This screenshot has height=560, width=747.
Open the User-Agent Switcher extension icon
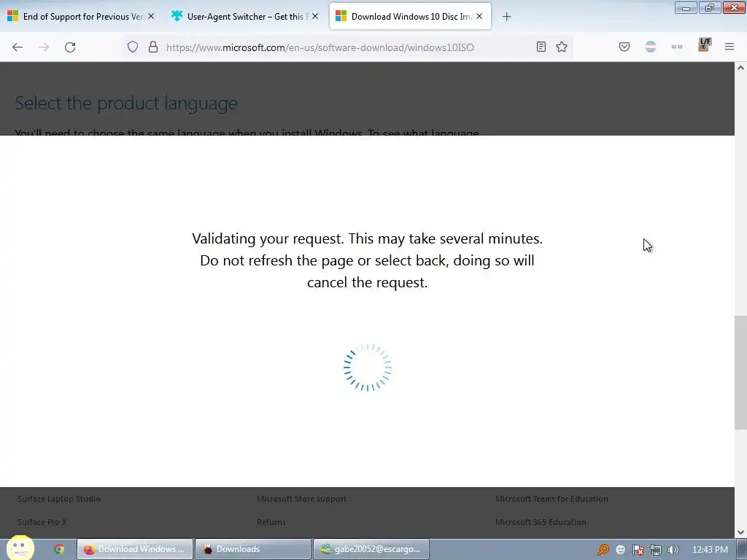point(677,47)
